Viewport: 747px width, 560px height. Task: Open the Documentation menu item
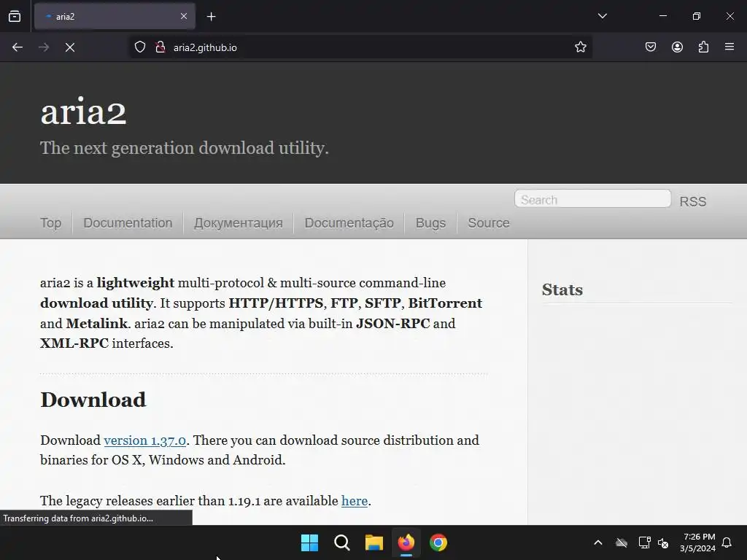(x=128, y=223)
